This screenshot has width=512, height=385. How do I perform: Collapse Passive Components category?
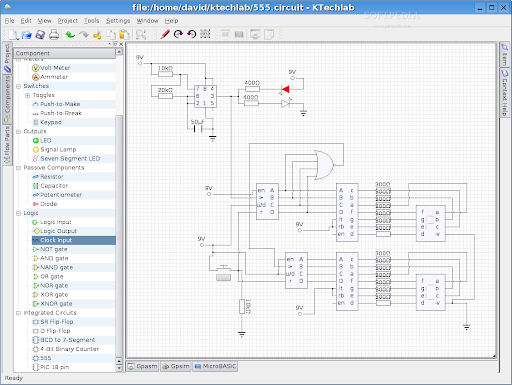point(19,168)
